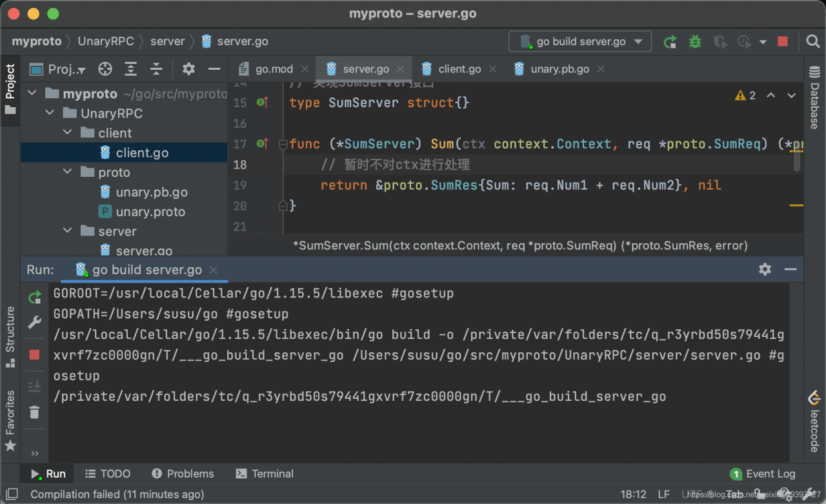826x504 pixels.
Task: Open the Event Log
Action: (x=763, y=474)
